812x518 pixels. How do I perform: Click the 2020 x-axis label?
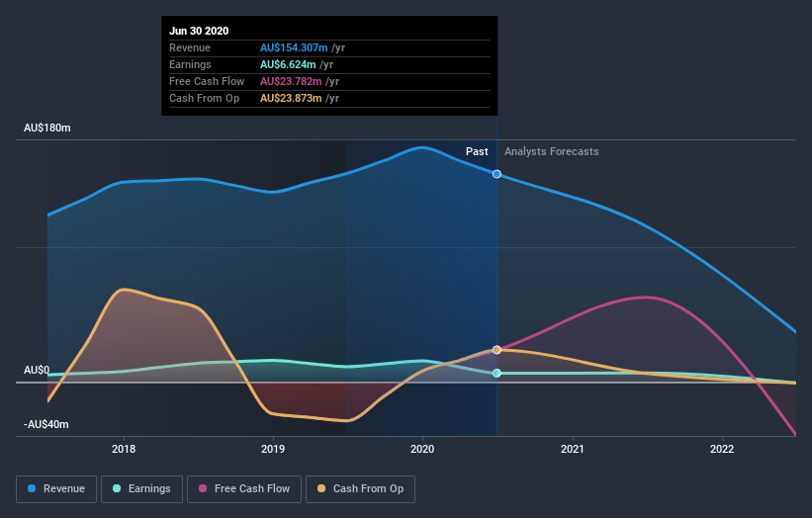pos(422,449)
